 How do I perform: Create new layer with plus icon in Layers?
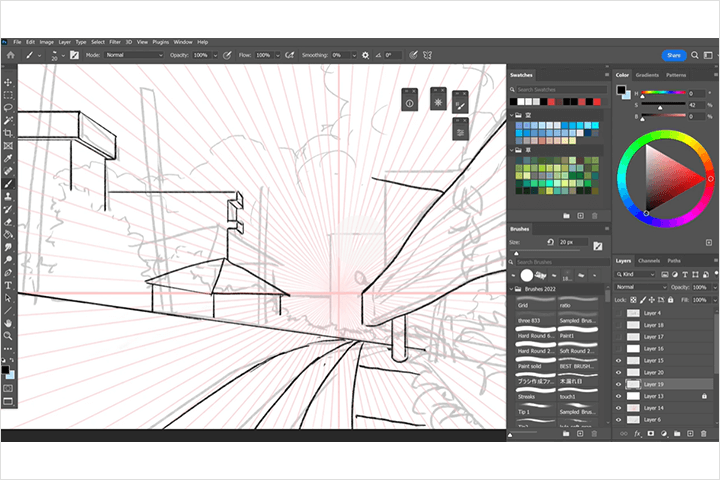pyautogui.click(x=690, y=434)
